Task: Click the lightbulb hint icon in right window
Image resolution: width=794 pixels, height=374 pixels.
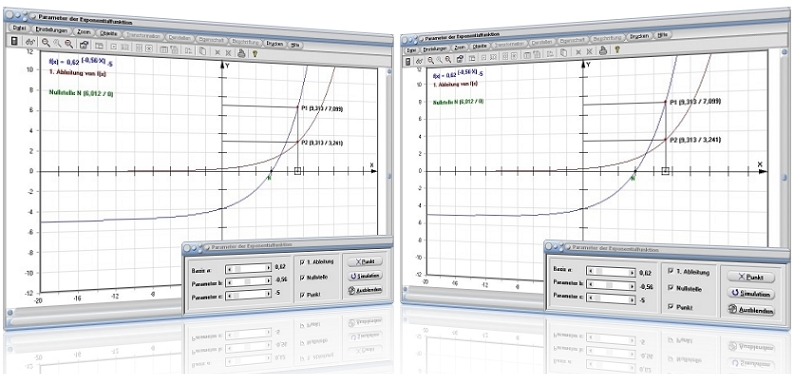Action: pyautogui.click(x=617, y=49)
